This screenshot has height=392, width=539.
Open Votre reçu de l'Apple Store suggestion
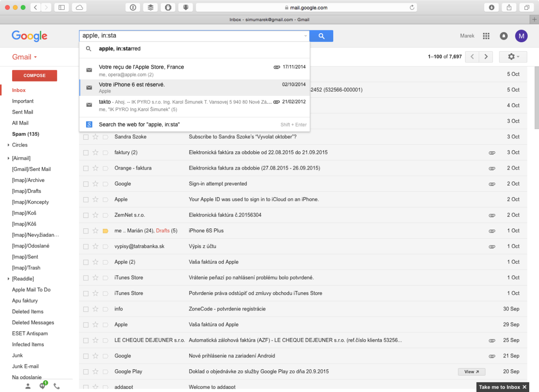pyautogui.click(x=194, y=70)
